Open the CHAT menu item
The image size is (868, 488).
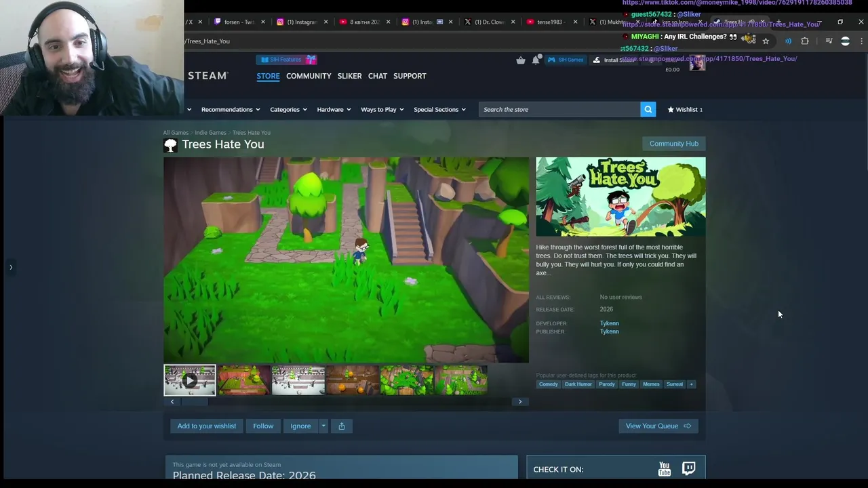pos(378,76)
